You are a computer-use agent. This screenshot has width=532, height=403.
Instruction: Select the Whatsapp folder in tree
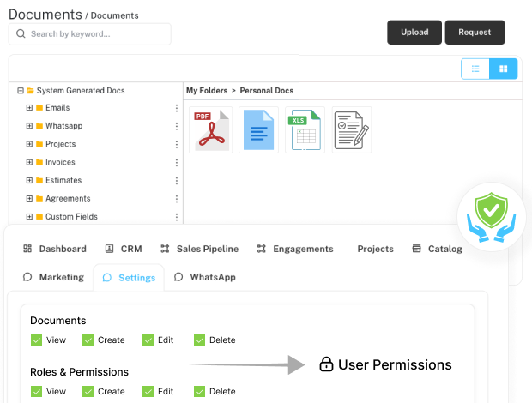[63, 126]
